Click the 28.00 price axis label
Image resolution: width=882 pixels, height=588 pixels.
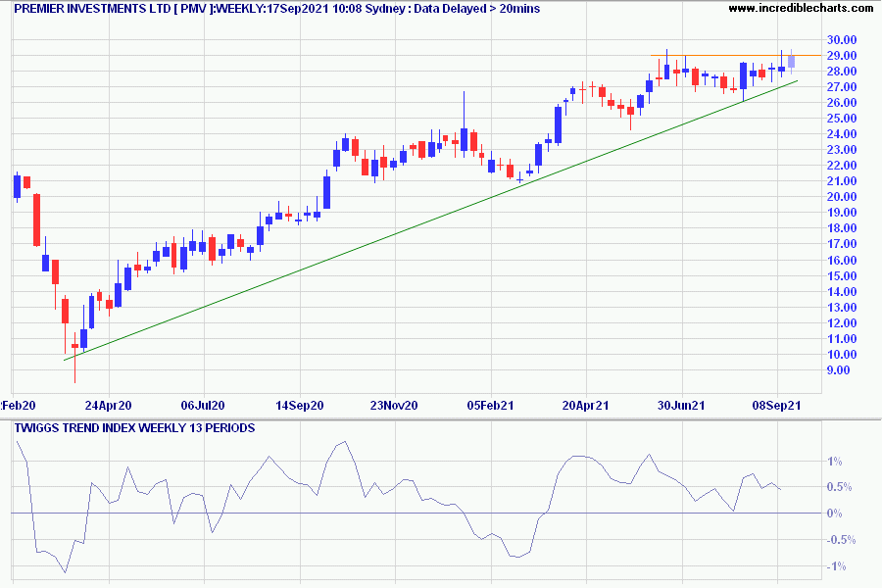click(842, 72)
